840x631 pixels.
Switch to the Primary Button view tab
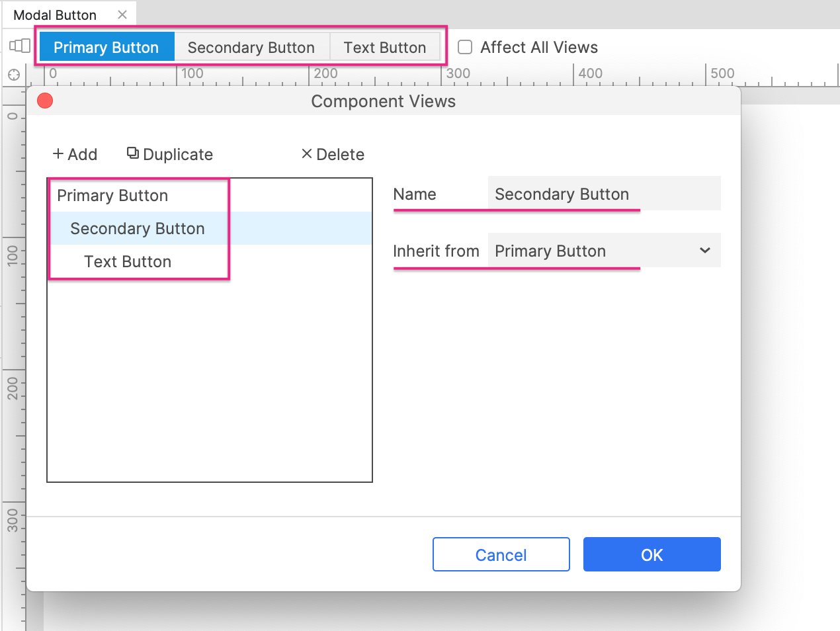(106, 48)
